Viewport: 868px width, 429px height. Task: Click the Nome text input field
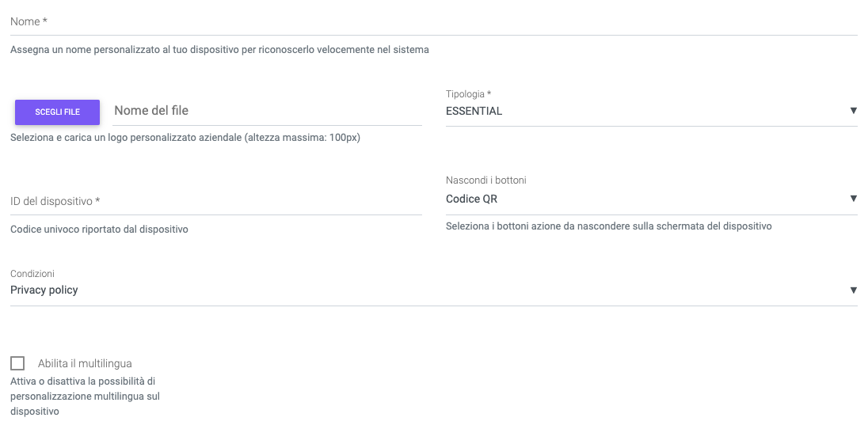pos(433,22)
